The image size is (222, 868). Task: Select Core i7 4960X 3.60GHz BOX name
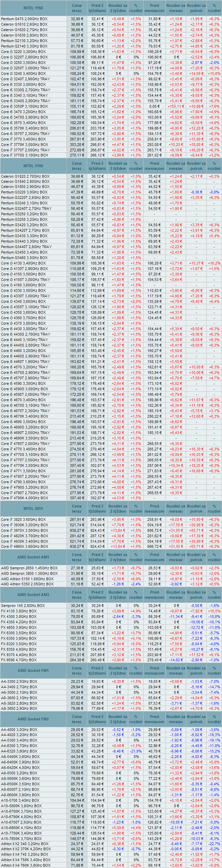click(x=25, y=546)
